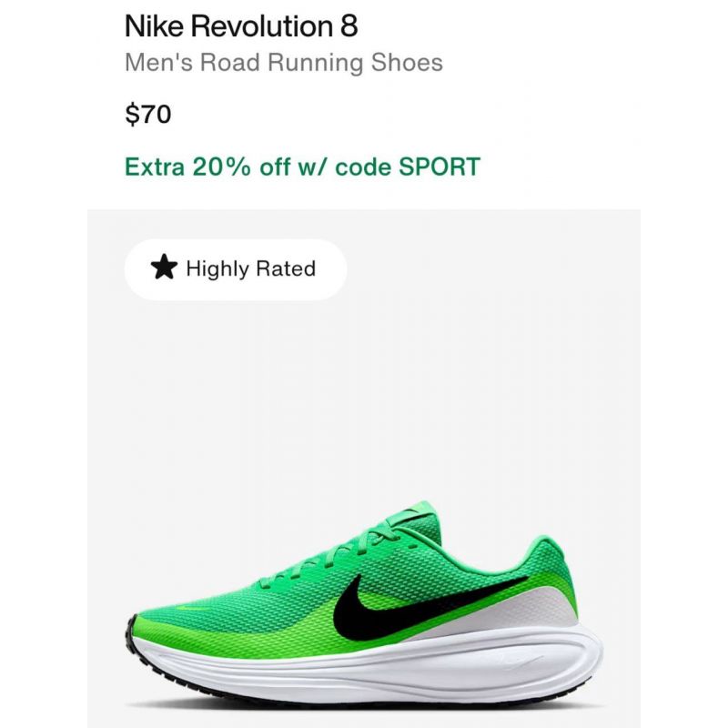Click Men's Road Running Shoes subtitle
This screenshot has height=728, width=728.
pyautogui.click(x=284, y=63)
